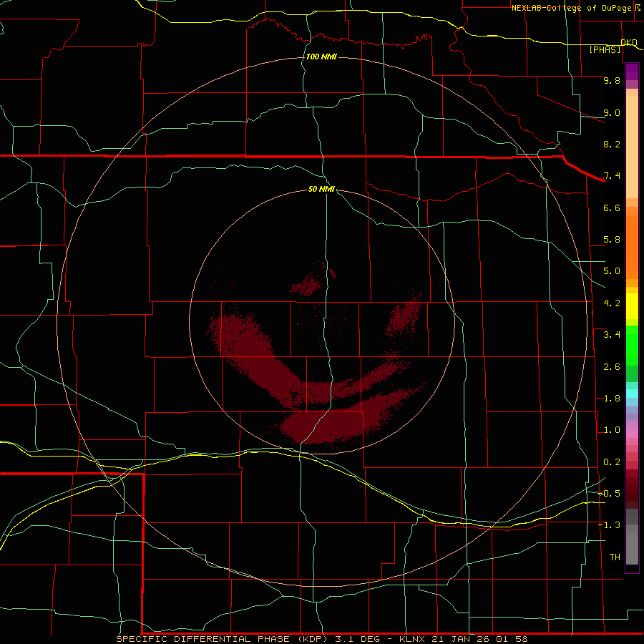Click the 100 NMI range ring label

click(321, 57)
